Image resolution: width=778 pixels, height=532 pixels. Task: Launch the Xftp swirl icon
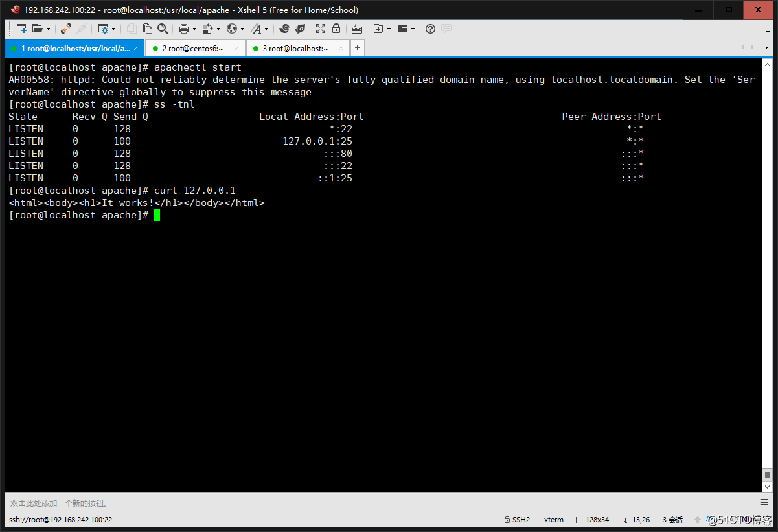pyautogui.click(x=284, y=29)
